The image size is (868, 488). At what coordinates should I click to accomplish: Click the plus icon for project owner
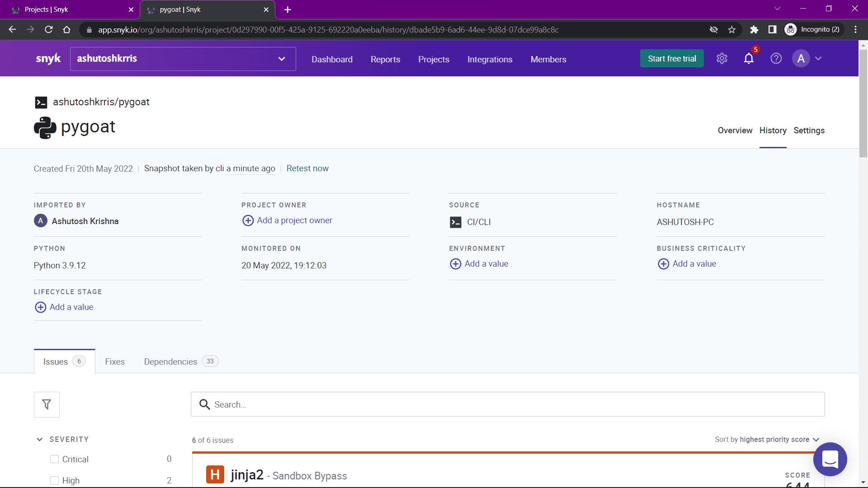point(248,221)
